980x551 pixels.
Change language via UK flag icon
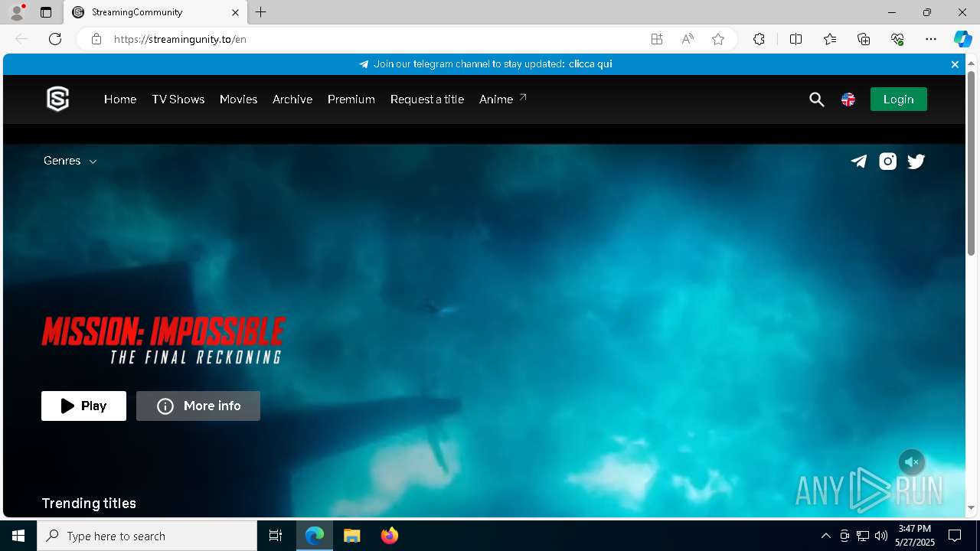848,99
